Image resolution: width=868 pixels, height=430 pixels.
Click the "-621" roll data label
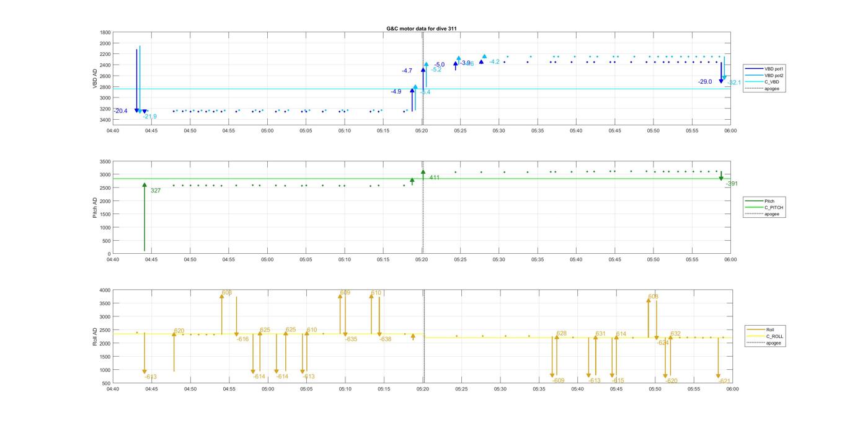click(724, 381)
